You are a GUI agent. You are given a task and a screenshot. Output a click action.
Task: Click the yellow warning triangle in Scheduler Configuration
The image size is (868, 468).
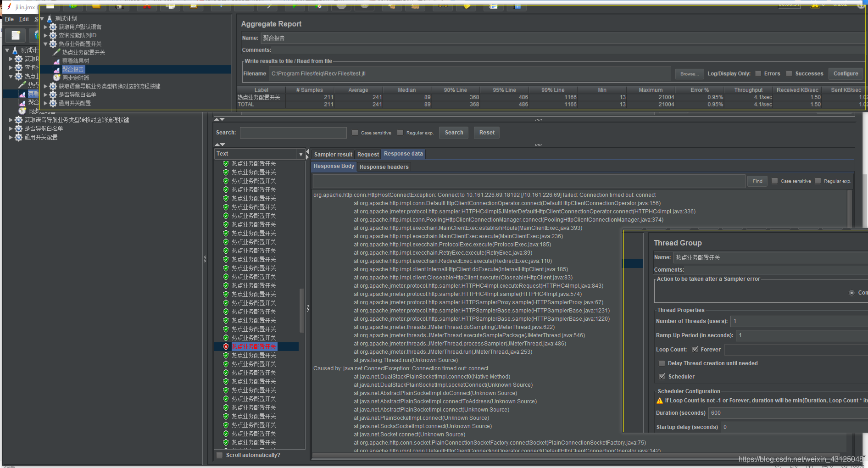tap(660, 401)
